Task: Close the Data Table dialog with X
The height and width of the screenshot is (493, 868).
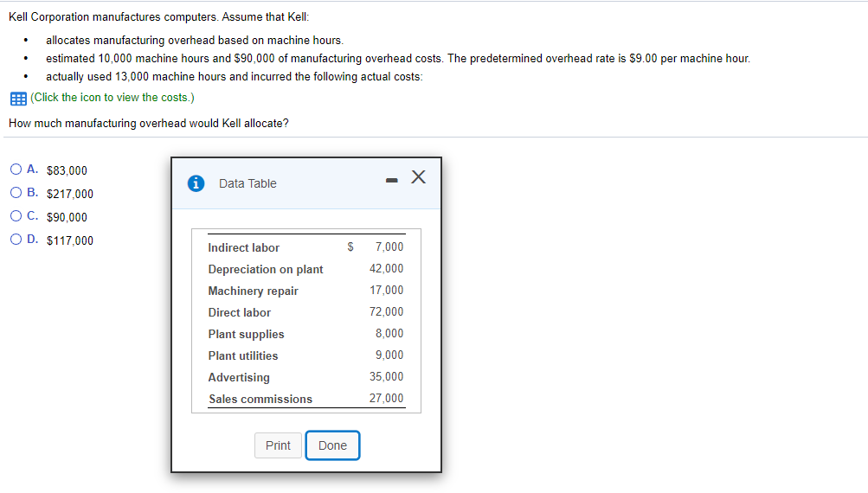Action: pyautogui.click(x=419, y=177)
